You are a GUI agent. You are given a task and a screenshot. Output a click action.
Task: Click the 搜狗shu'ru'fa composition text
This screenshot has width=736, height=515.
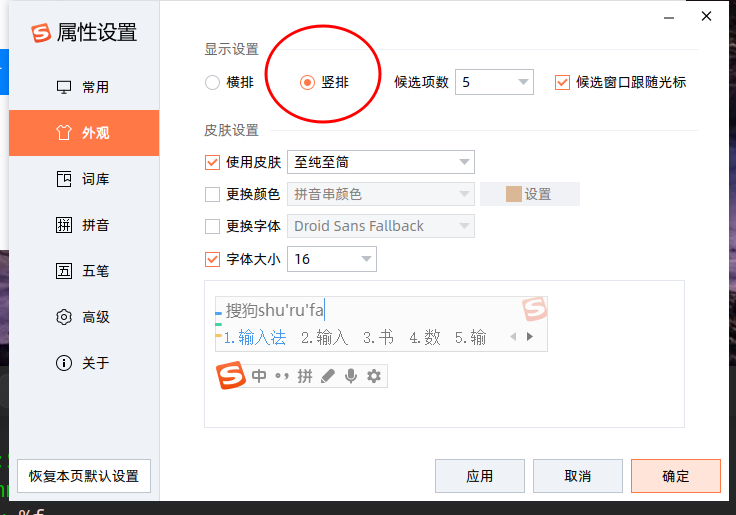point(275,310)
